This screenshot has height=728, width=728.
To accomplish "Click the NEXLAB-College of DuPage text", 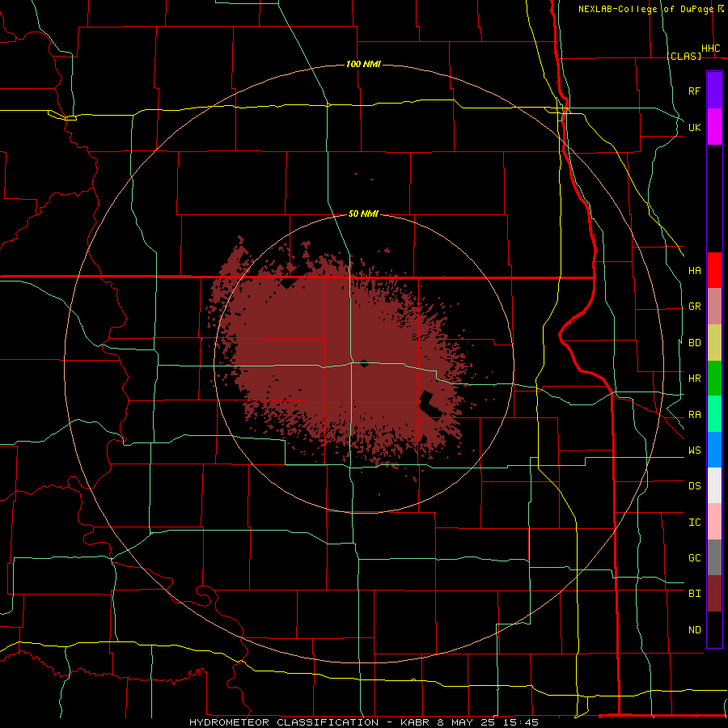I will (x=647, y=9).
